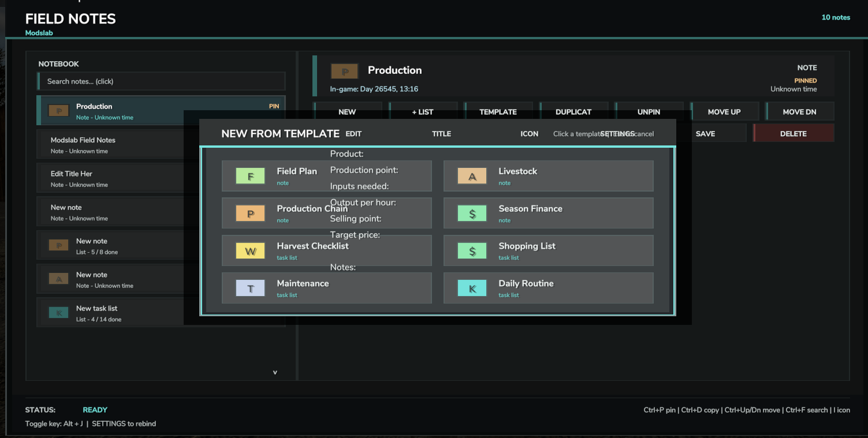Viewport: 868px width, 438px height.
Task: Choose the Shopping List template title
Action: (527, 246)
